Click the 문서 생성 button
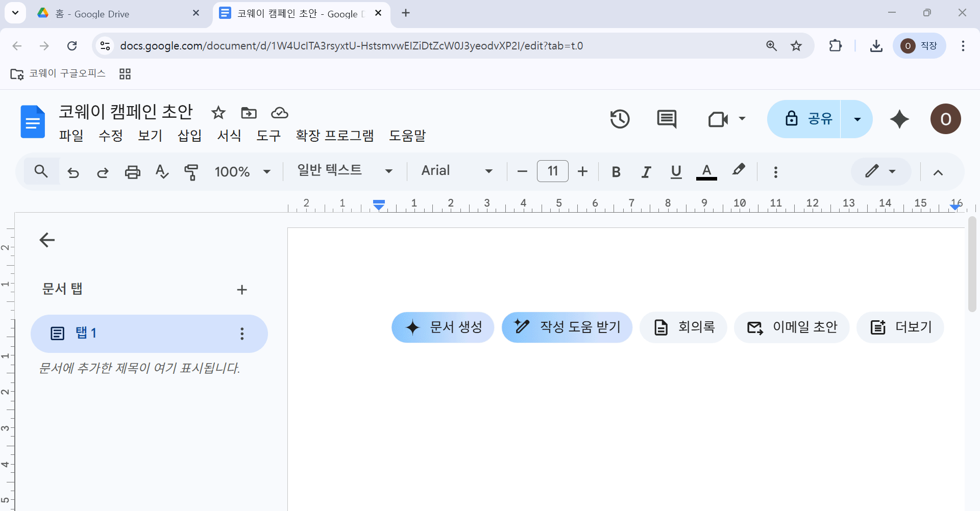 443,327
